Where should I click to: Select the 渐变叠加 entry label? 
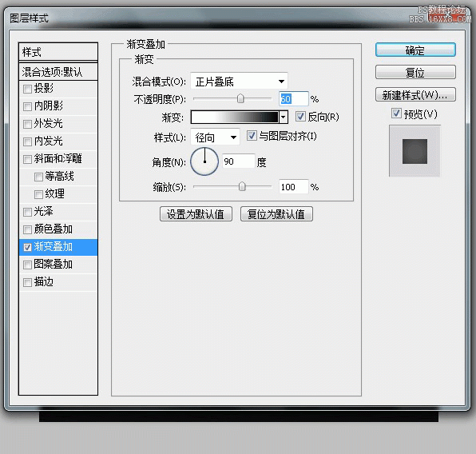(x=54, y=247)
